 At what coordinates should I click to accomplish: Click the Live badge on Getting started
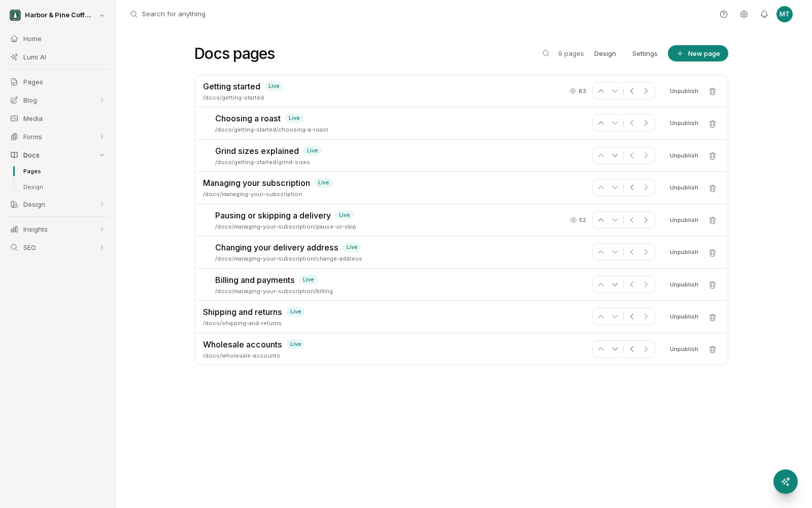click(x=274, y=86)
